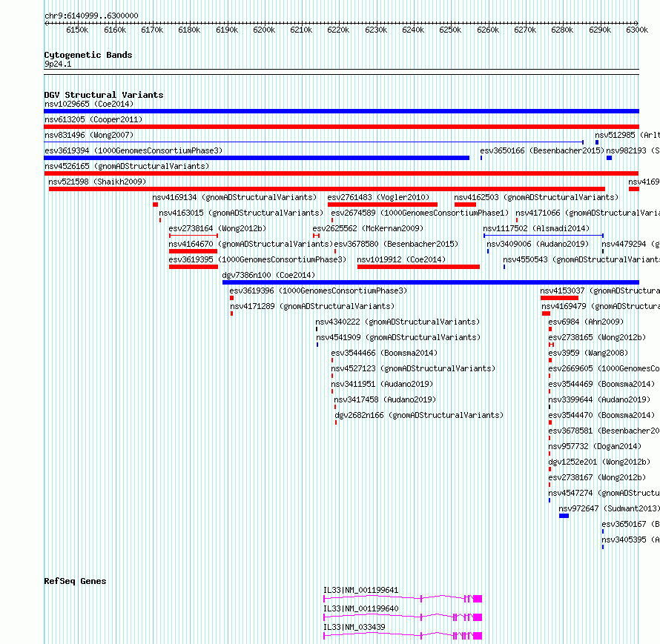Click the blue nsv972647 variant bar
The image size is (660, 644).
[x=564, y=516]
